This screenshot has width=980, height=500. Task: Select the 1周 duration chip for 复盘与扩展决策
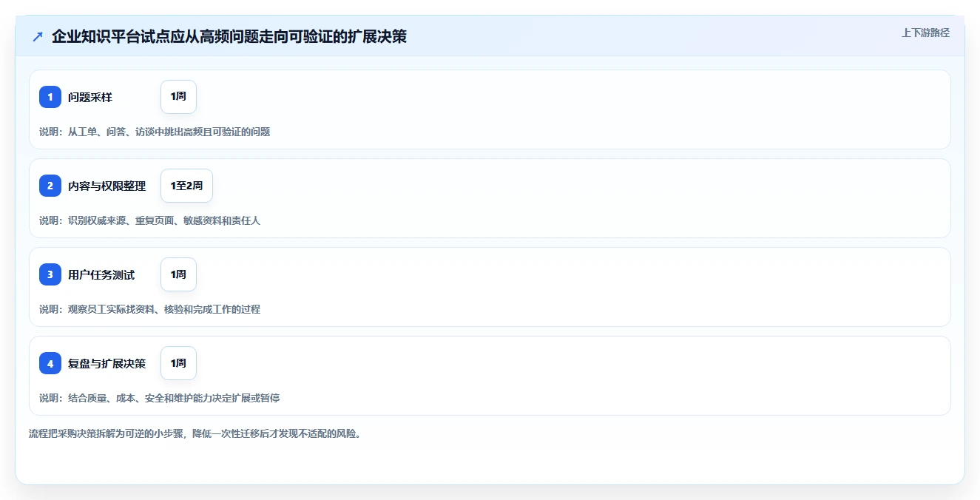178,363
